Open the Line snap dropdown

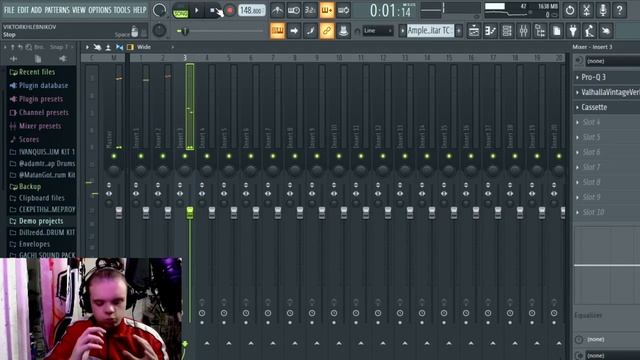(x=378, y=31)
